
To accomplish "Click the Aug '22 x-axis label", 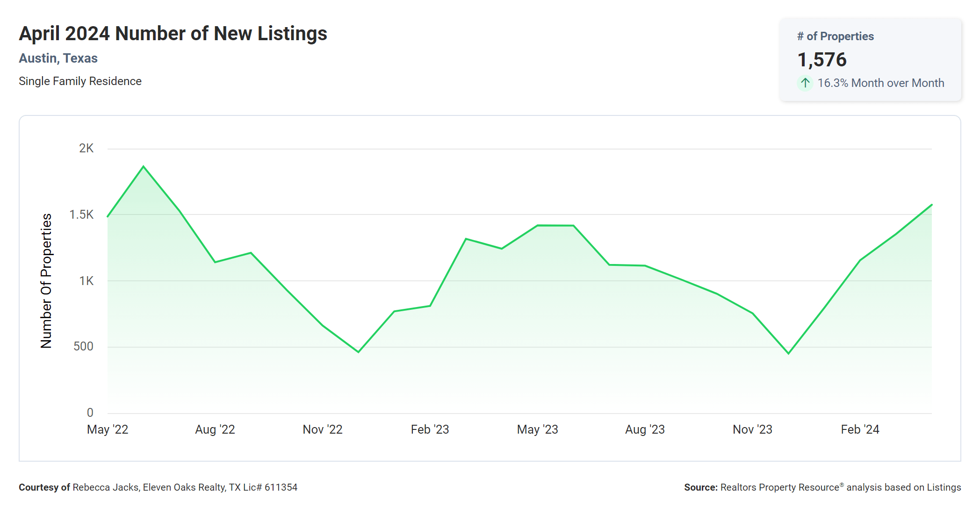I will pyautogui.click(x=215, y=429).
